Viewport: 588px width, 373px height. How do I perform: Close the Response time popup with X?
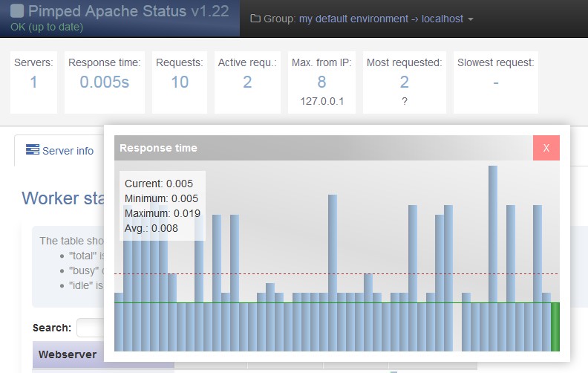[546, 148]
